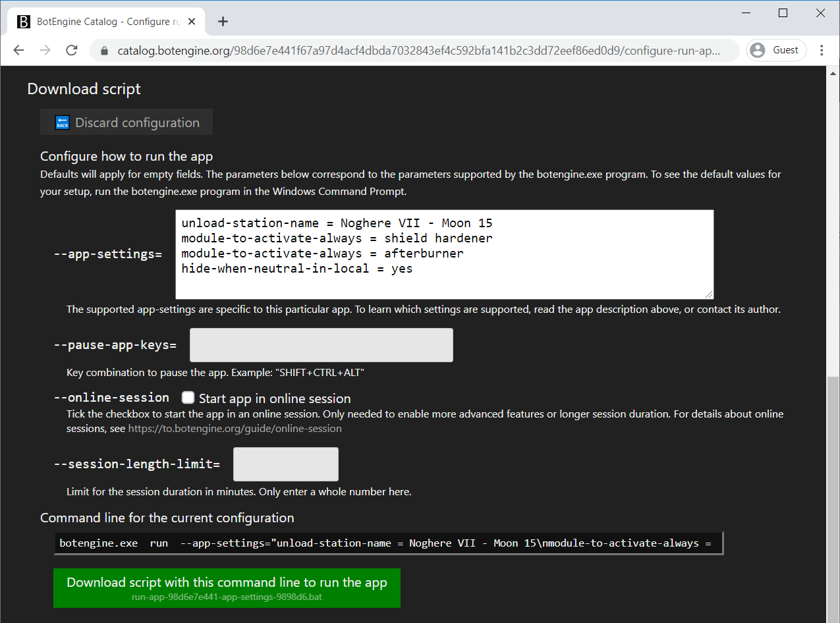
Task: Click the blue BACK icon on Discard button
Action: 62,122
